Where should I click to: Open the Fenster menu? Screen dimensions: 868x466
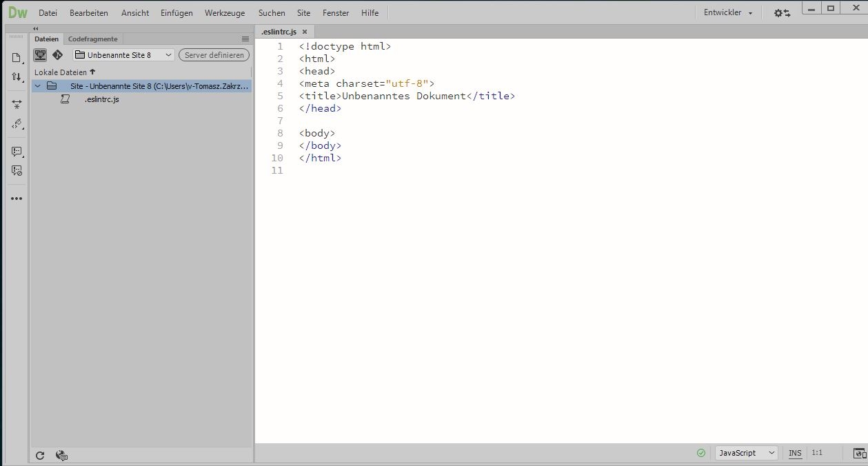pos(336,12)
